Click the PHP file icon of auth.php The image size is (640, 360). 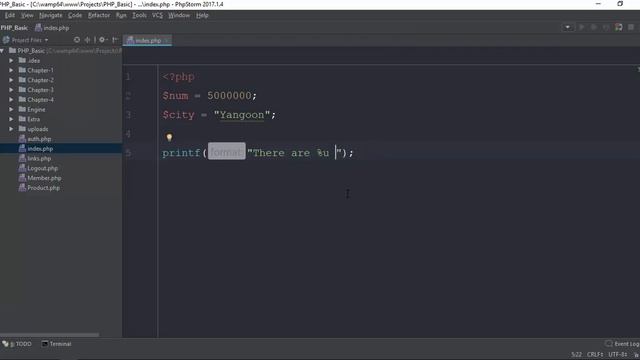(22, 139)
